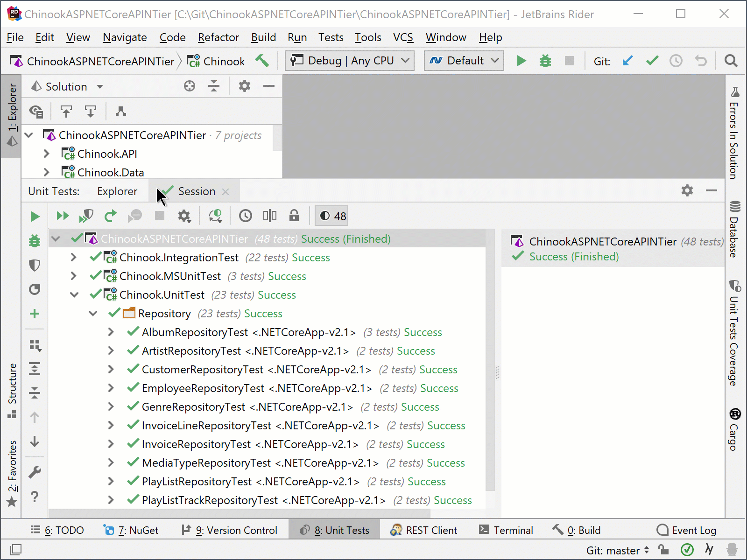Open help question mark in unit tests

35,497
